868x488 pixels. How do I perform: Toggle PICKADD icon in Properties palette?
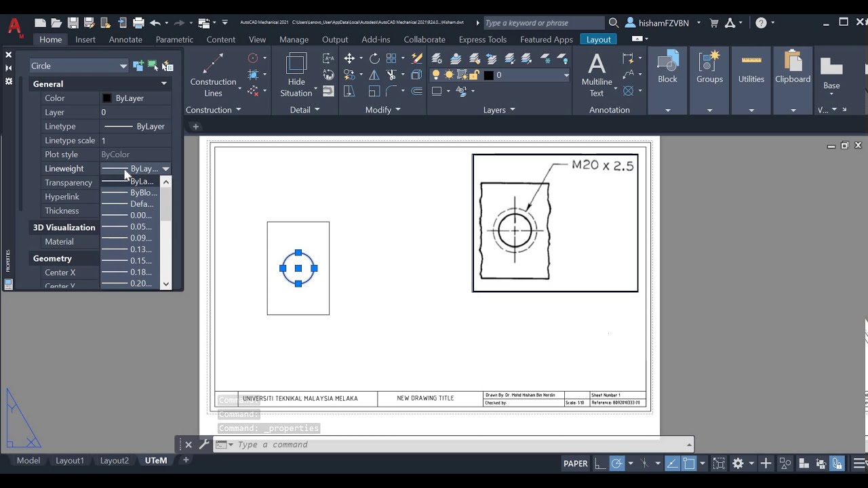pos(138,66)
